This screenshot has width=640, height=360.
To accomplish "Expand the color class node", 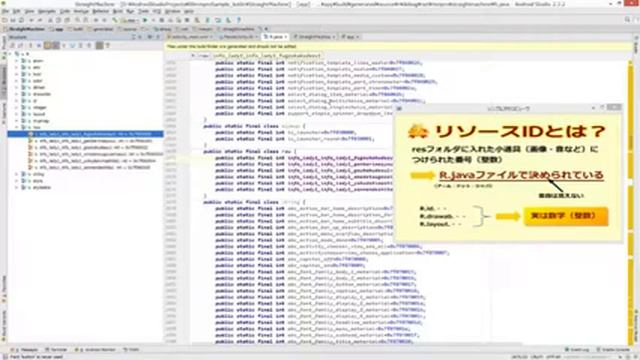I will 17,81.
